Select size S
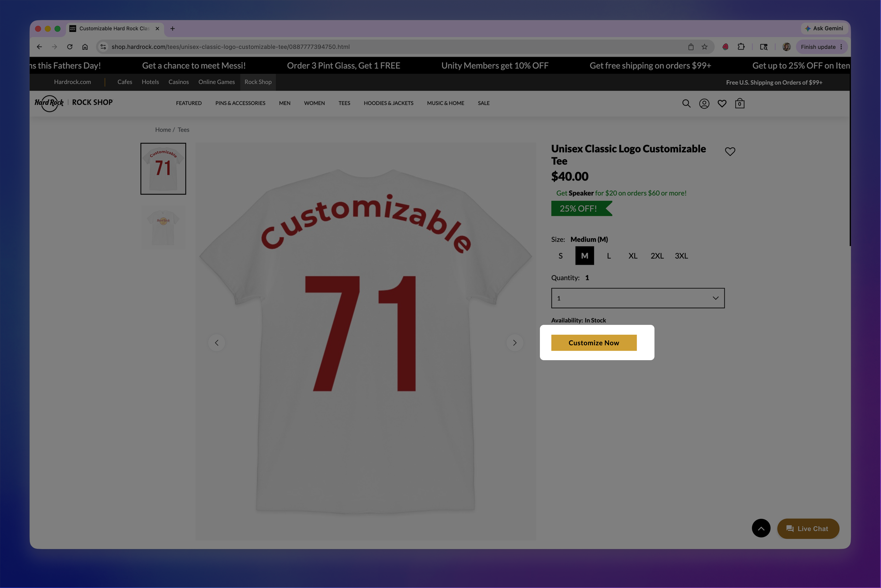 click(560, 256)
